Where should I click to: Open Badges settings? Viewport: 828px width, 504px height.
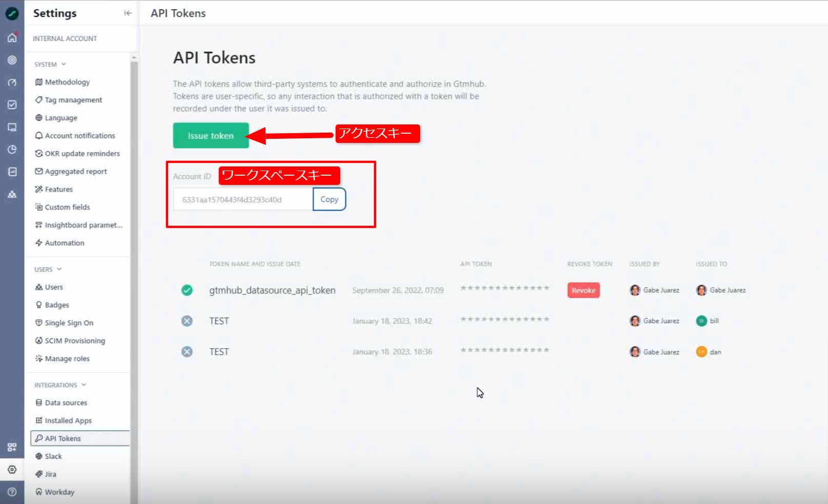(52, 305)
